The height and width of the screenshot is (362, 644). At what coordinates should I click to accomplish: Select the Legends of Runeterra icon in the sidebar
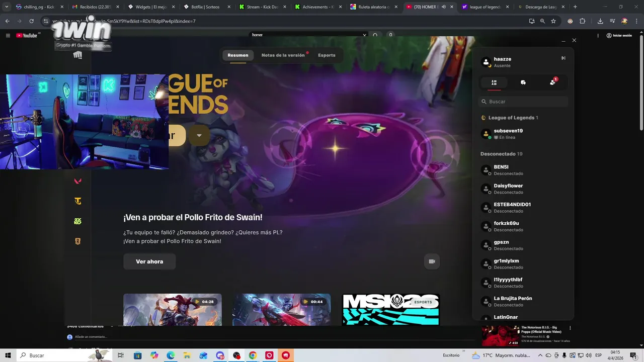[77, 241]
